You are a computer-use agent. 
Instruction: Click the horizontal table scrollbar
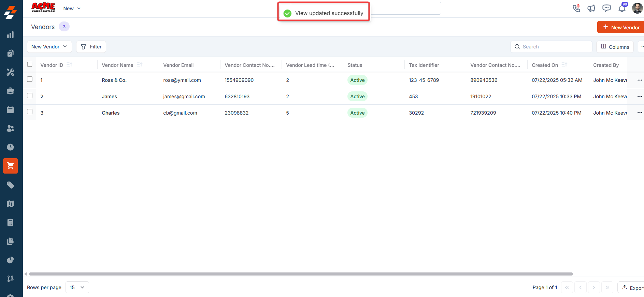pyautogui.click(x=301, y=274)
